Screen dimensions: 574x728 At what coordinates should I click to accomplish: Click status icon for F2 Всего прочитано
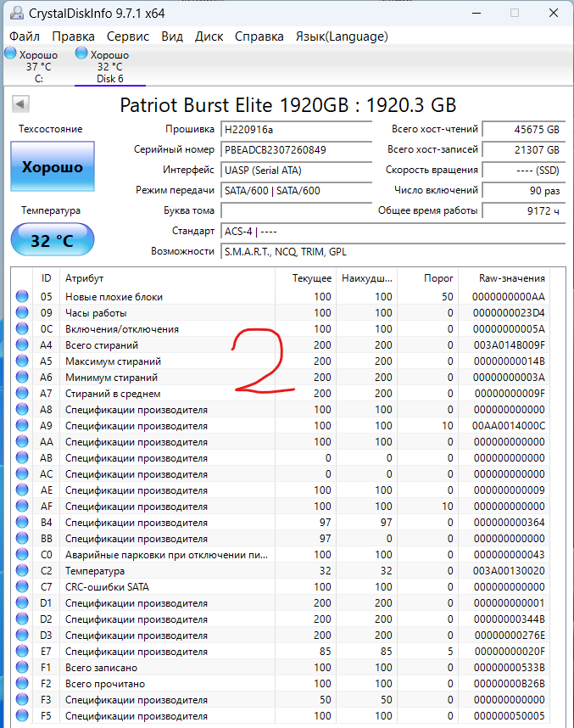[22, 683]
